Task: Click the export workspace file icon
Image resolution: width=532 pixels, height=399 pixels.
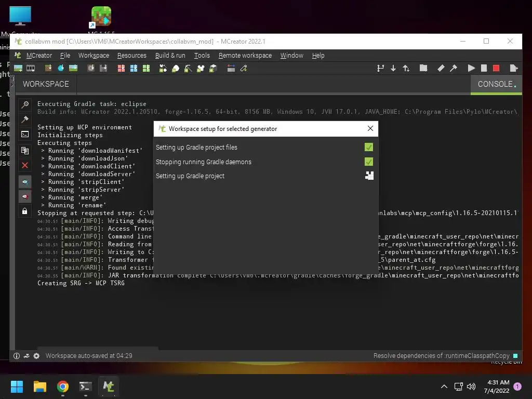Action: [x=514, y=68]
